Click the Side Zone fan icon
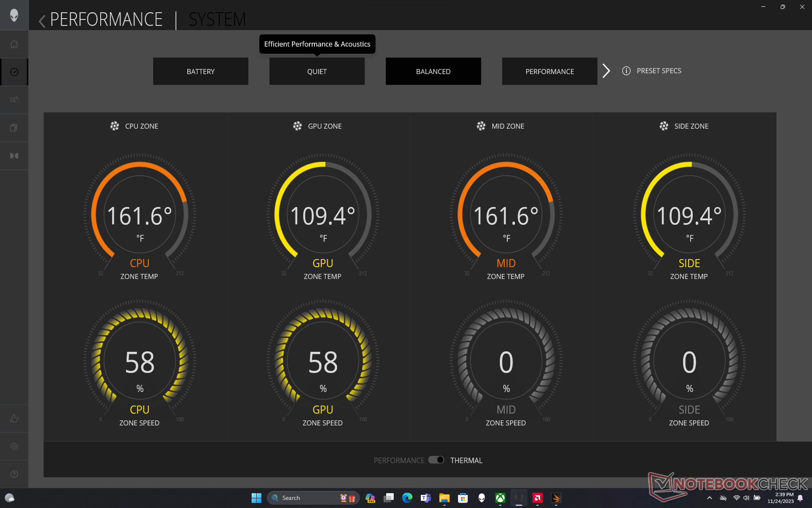This screenshot has width=812, height=508. 664,126
